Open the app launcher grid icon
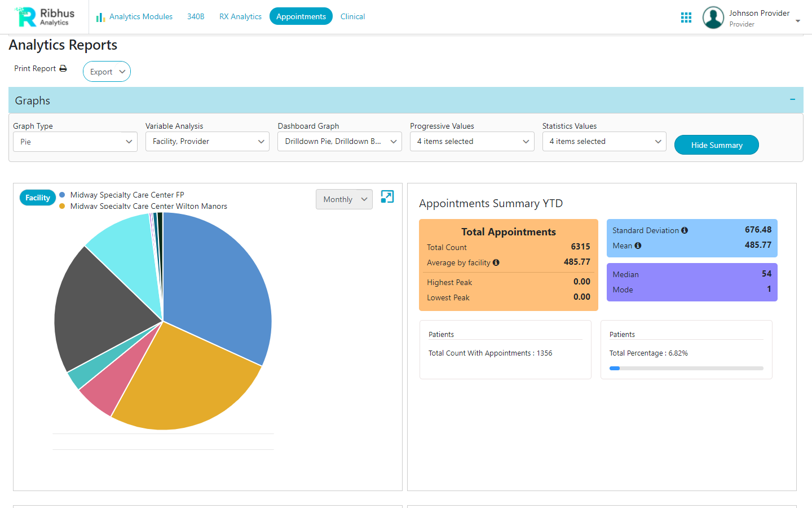This screenshot has width=812, height=508. 686,17
